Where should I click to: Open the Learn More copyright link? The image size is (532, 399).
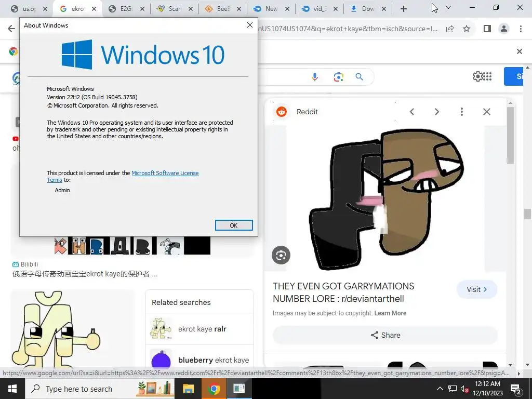[x=390, y=313]
